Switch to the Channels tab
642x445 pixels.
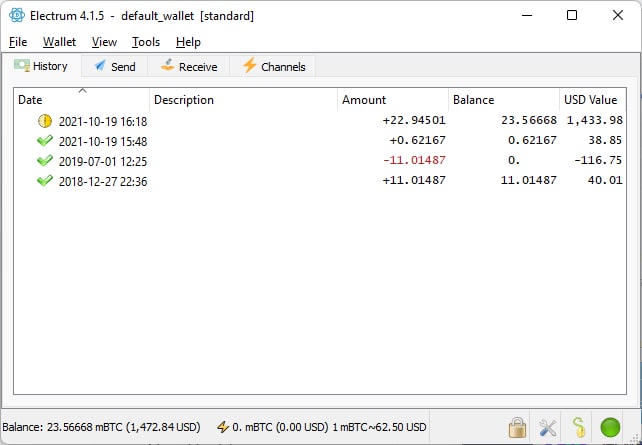coord(273,67)
